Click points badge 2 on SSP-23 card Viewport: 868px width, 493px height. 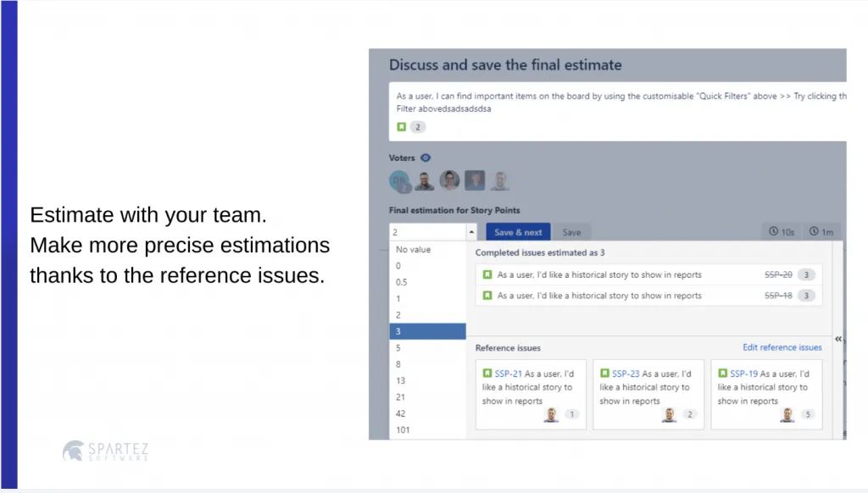pos(690,414)
